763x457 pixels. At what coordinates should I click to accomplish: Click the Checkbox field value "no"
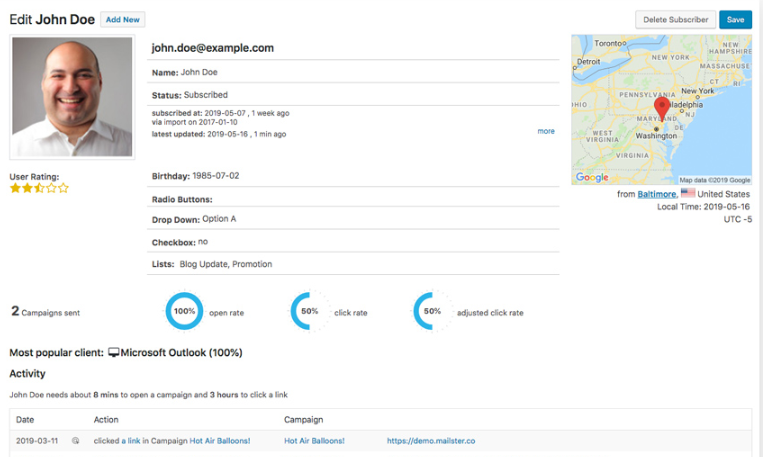[203, 241]
